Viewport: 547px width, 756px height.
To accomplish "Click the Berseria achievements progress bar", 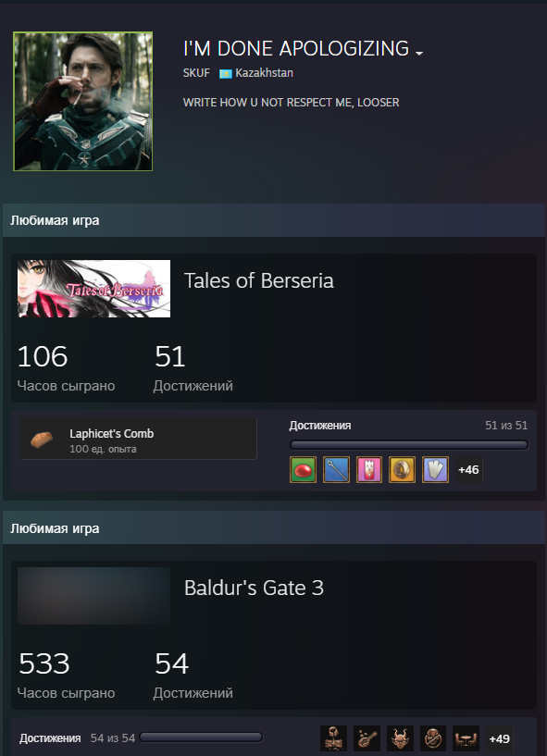I will (408, 444).
